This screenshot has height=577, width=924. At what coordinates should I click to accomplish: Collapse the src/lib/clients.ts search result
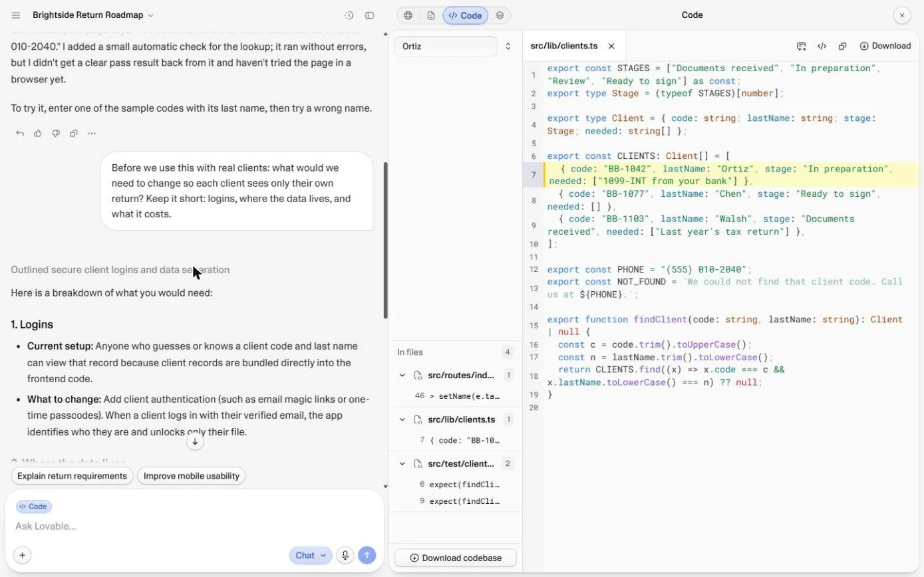point(402,420)
